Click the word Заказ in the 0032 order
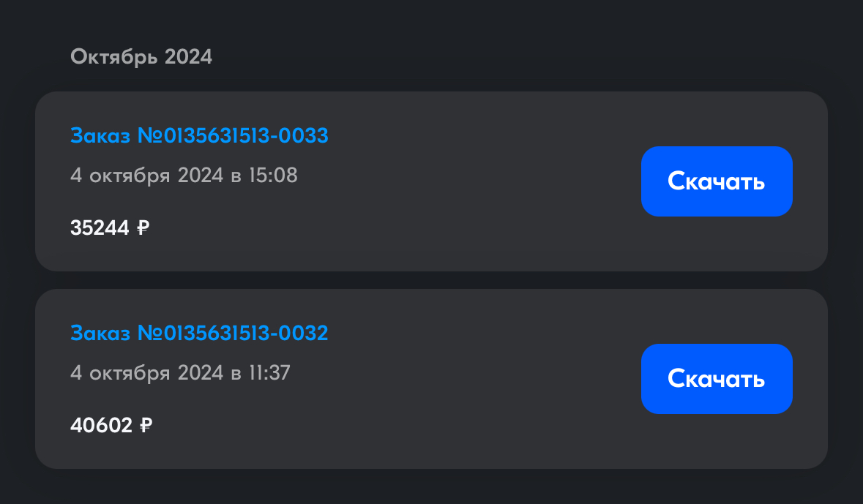Viewport: 863px width, 504px height. click(101, 333)
